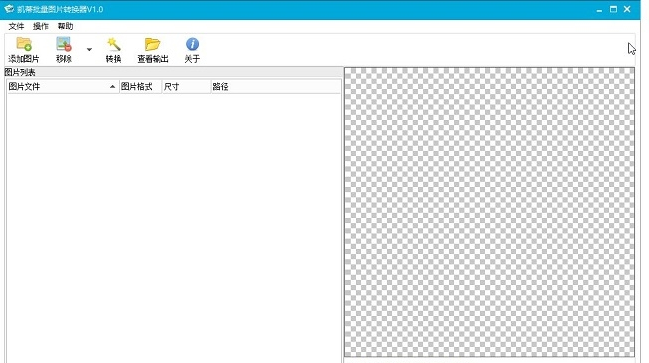Maximize the application window
Image resolution: width=649 pixels, height=363 pixels.
pos(613,9)
